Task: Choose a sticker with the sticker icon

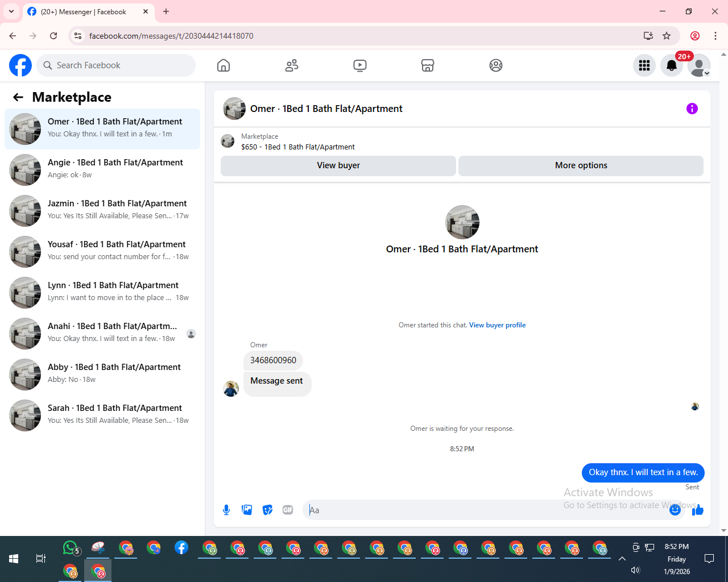Action: pyautogui.click(x=267, y=510)
